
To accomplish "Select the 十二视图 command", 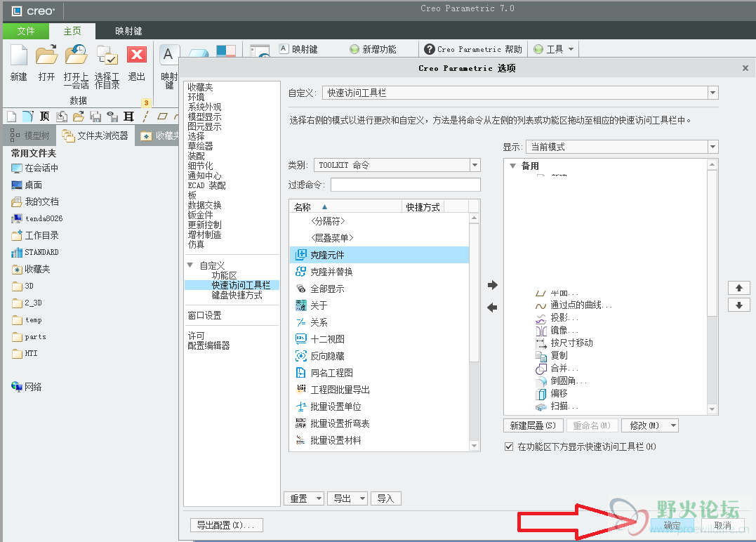I will pyautogui.click(x=379, y=340).
